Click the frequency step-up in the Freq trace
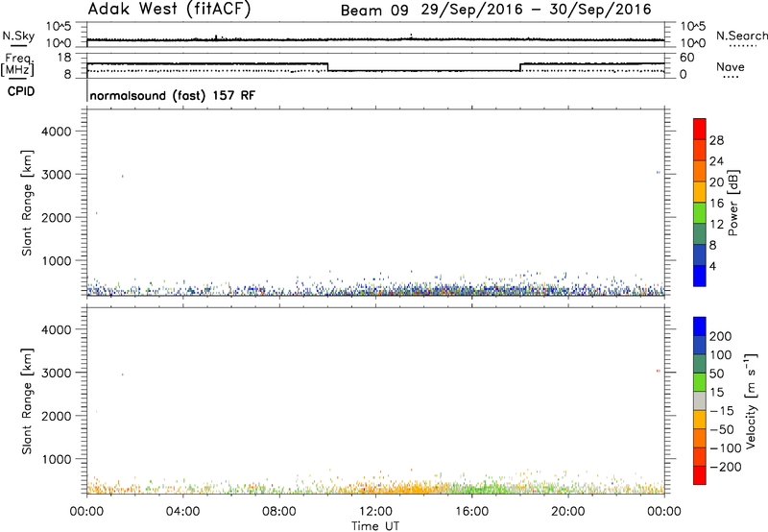 click(x=520, y=67)
